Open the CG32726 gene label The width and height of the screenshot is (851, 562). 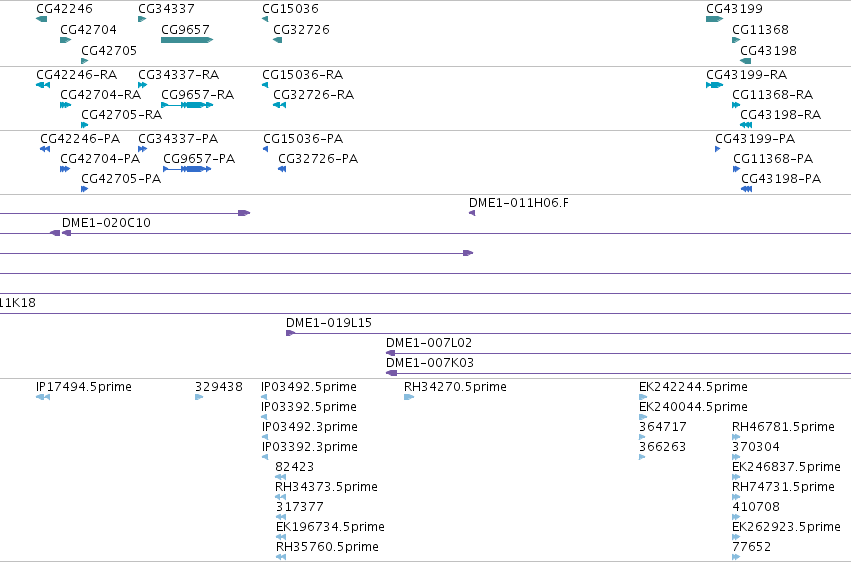click(301, 29)
